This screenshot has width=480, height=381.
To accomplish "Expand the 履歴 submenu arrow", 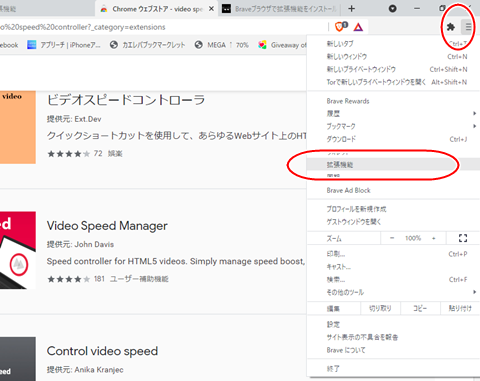I will pyautogui.click(x=474, y=114).
